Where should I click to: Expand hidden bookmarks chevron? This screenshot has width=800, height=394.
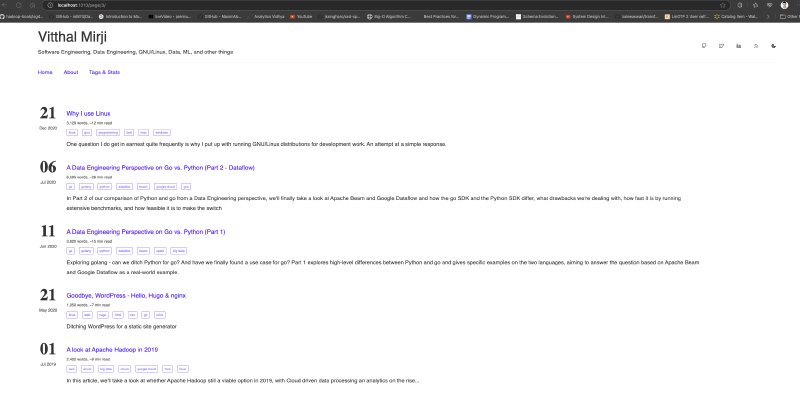(x=768, y=16)
